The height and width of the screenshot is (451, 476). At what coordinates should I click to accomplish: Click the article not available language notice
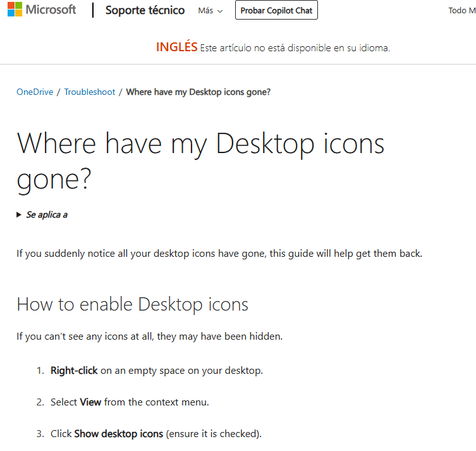tap(295, 48)
